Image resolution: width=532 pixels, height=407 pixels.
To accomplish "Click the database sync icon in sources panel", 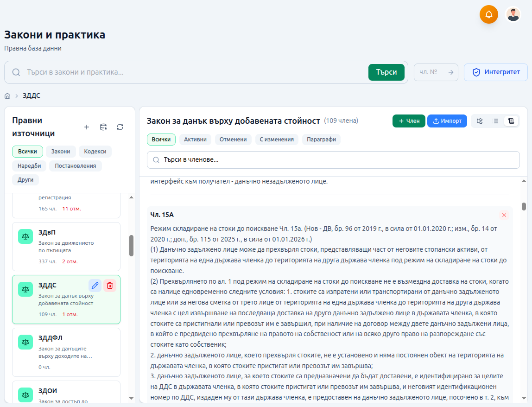I will [103, 127].
